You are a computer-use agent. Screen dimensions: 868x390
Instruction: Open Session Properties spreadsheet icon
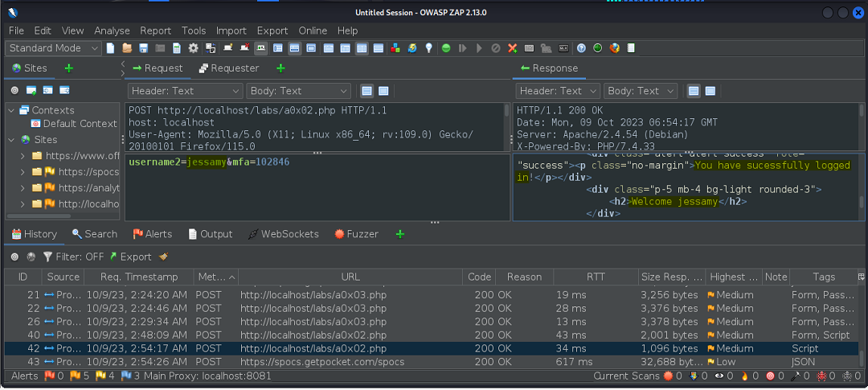coord(177,48)
